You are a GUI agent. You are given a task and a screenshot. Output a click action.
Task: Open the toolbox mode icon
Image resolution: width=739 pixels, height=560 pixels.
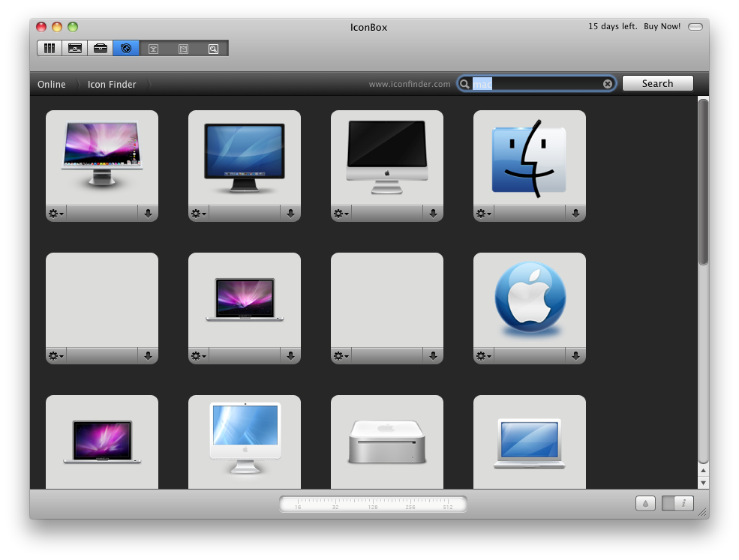101,49
